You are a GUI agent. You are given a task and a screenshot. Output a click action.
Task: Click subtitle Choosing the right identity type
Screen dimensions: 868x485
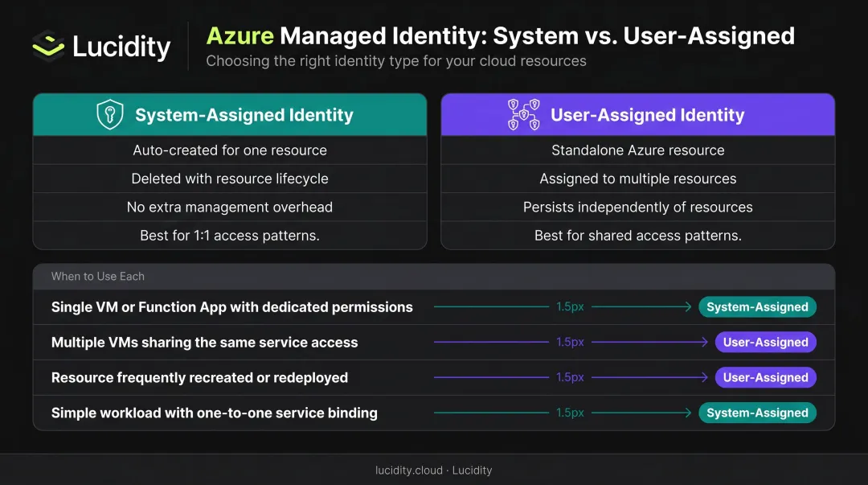(396, 61)
